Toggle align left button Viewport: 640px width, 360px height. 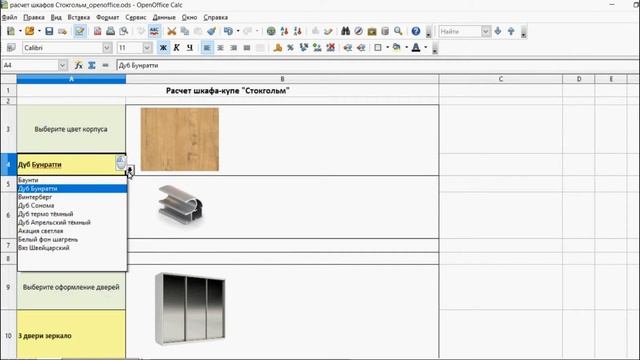point(207,48)
